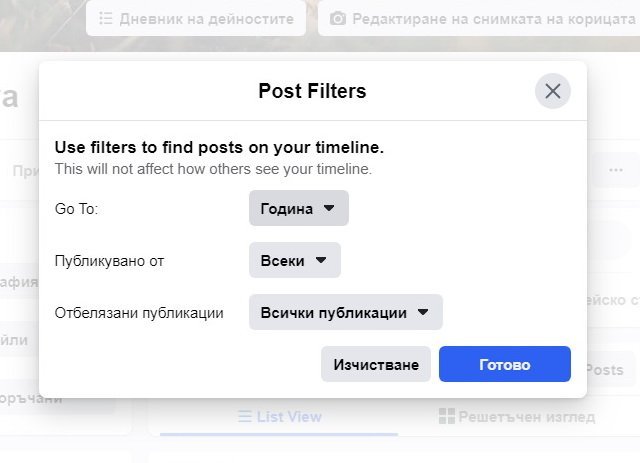Open the Година year dropdown
This screenshot has height=463, width=640.
point(298,209)
